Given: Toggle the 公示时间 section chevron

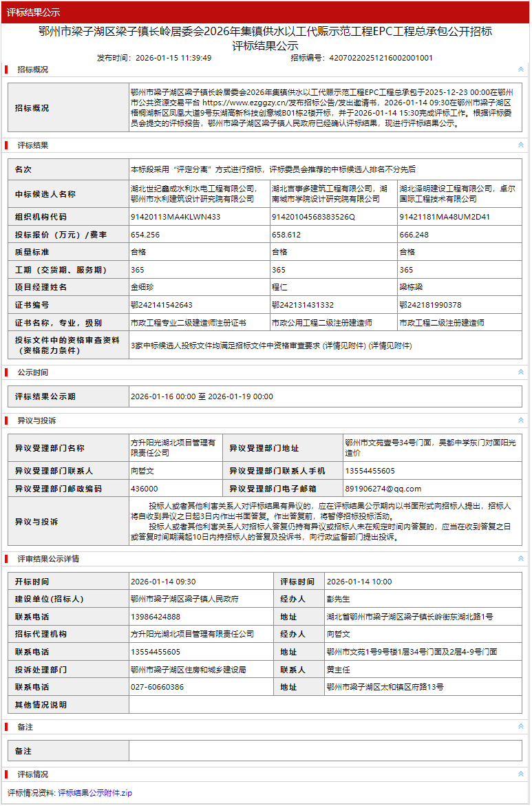Looking at the screenshot, I should pos(521,372).
